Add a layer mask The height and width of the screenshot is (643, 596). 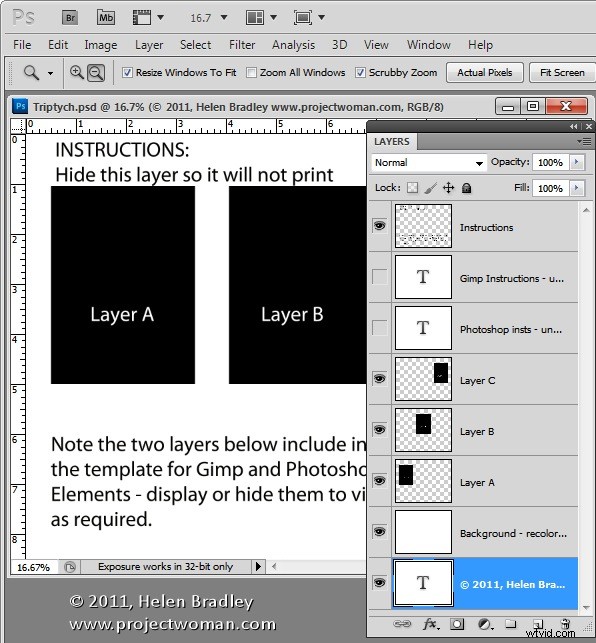pos(457,624)
